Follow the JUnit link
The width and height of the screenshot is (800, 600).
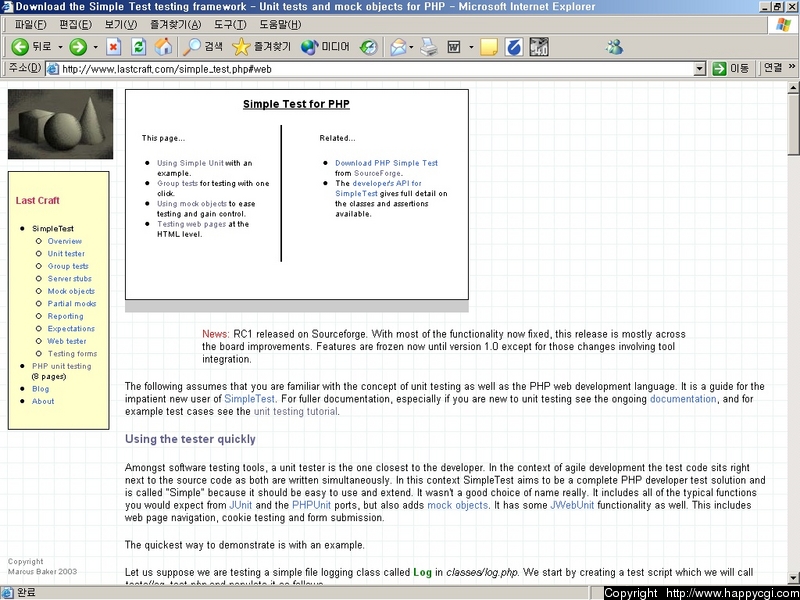coord(241,505)
